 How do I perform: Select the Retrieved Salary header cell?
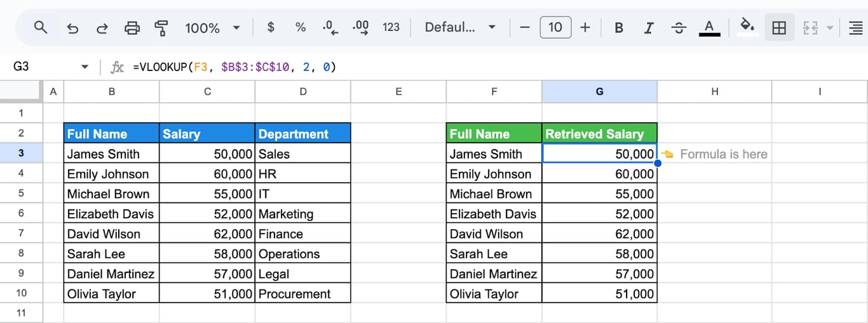(600, 133)
